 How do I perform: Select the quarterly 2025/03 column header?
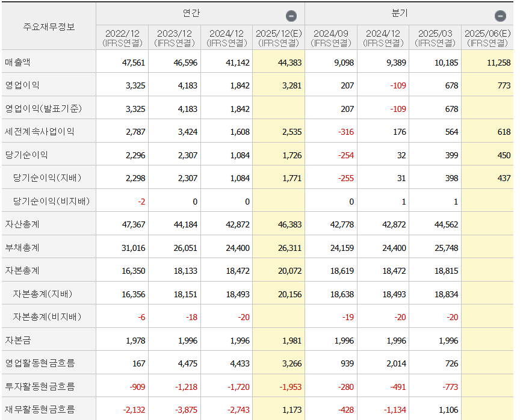point(435,38)
